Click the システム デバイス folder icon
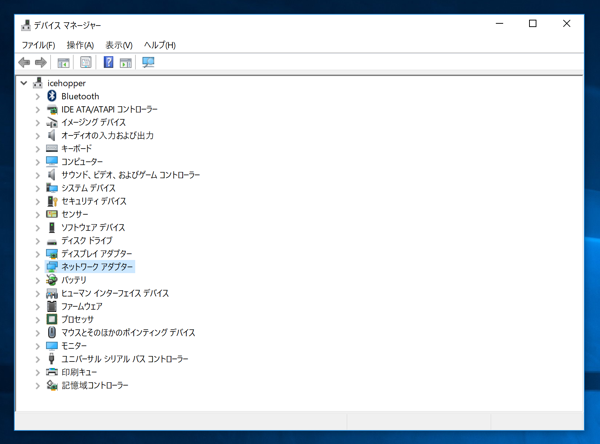This screenshot has height=444, width=600. click(52, 188)
